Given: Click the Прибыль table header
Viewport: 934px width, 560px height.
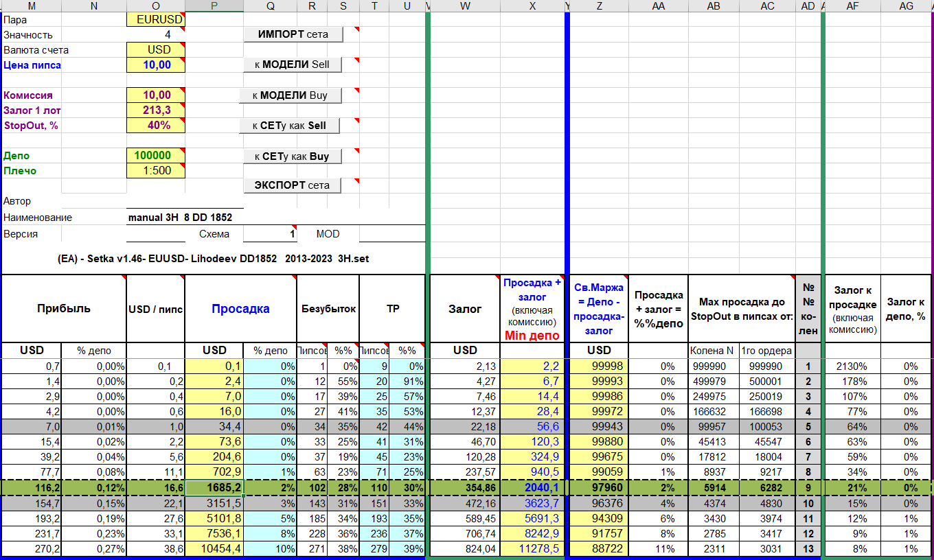Looking at the screenshot, I should pyautogui.click(x=64, y=309).
